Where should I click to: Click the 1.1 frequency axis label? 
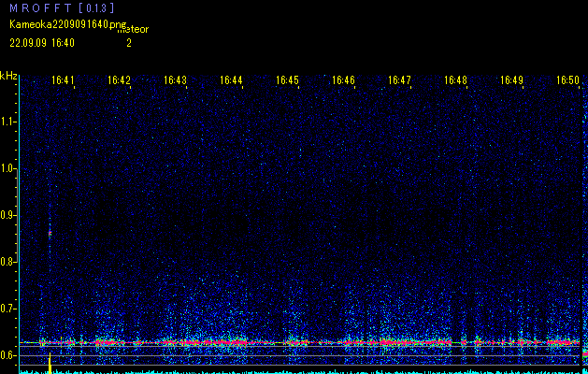[7, 122]
